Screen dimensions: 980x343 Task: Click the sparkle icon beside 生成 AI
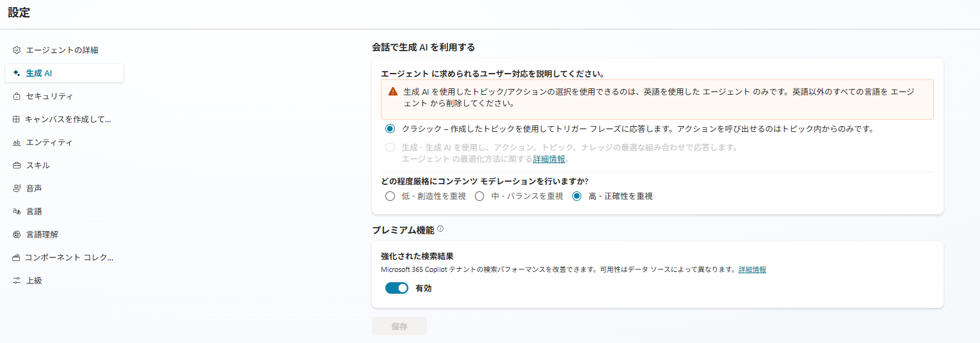[17, 73]
